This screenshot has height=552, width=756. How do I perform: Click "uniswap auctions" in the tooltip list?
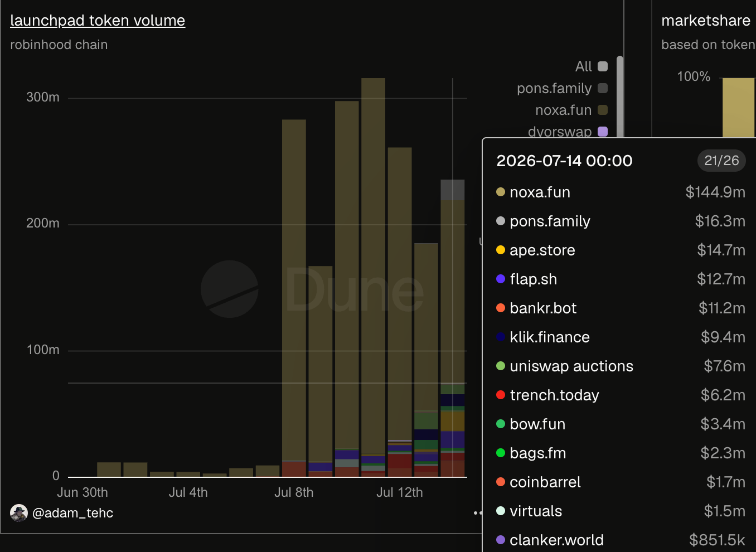point(571,366)
